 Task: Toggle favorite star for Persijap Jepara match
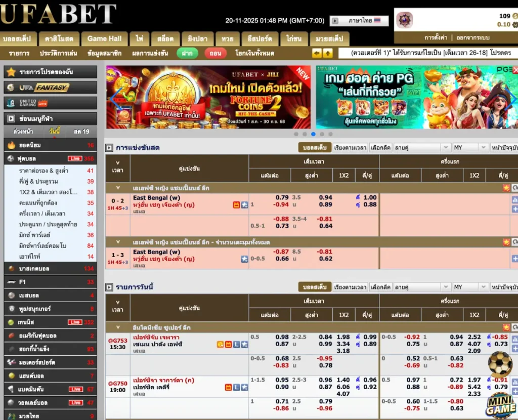pyautogui.click(x=244, y=345)
